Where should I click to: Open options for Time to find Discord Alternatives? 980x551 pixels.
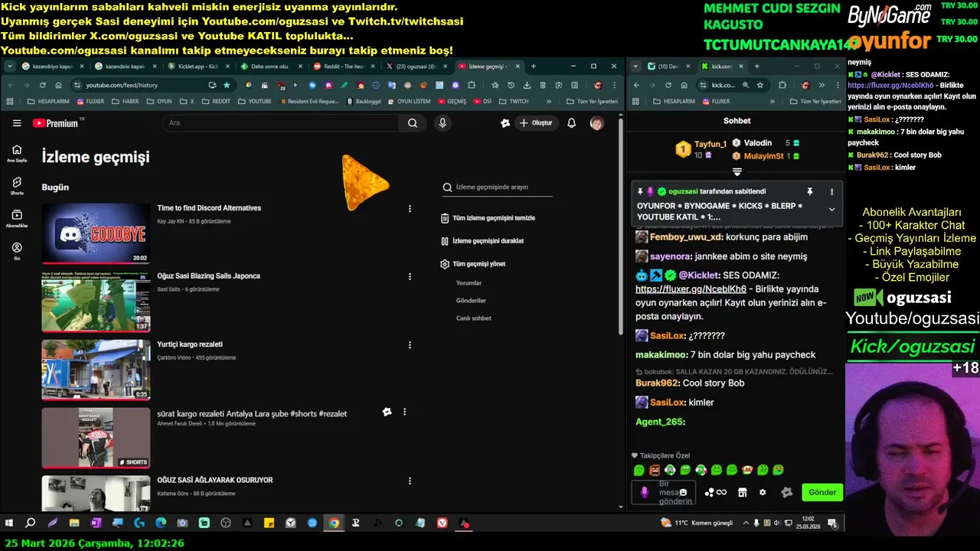(x=410, y=208)
